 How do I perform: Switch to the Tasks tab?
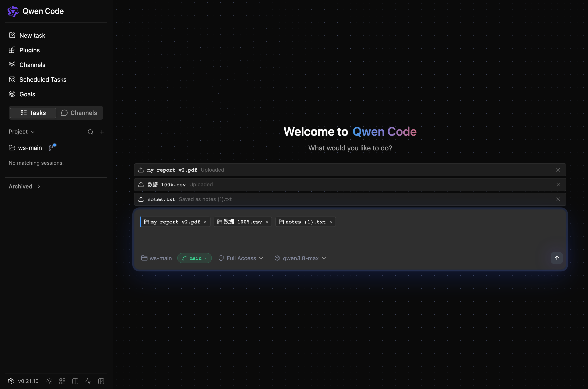[x=33, y=113]
